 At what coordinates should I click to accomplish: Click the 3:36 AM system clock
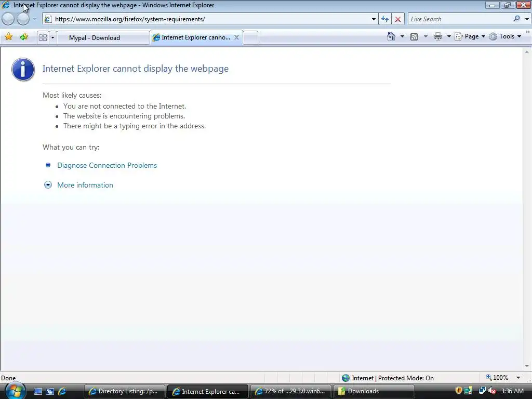pyautogui.click(x=512, y=391)
